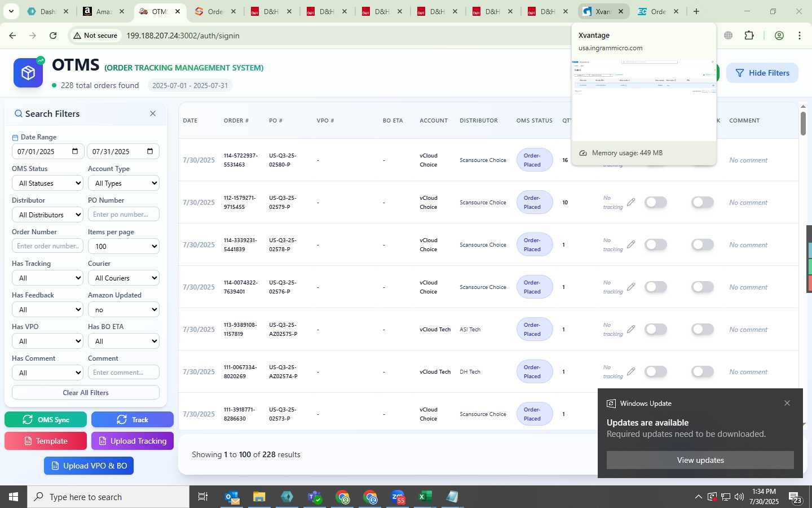Click the PO Number input field

tap(123, 214)
